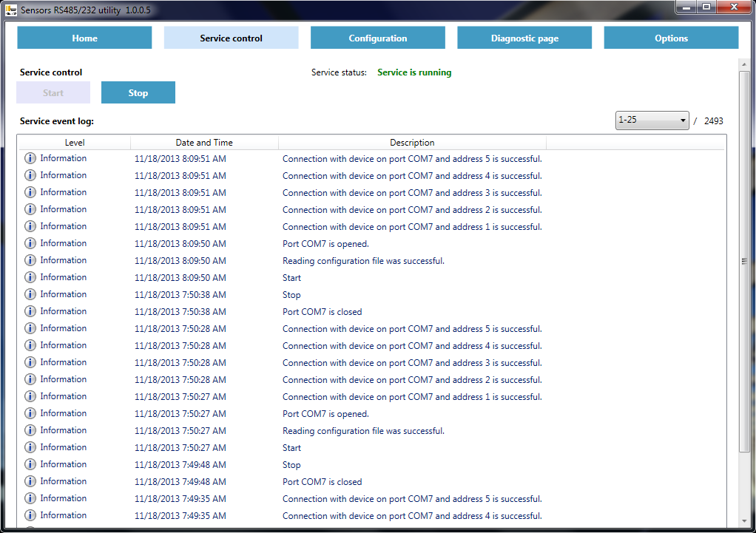Click info icon for 8:09:51 address 5 connection
This screenshot has width=756, height=533.
[x=30, y=158]
